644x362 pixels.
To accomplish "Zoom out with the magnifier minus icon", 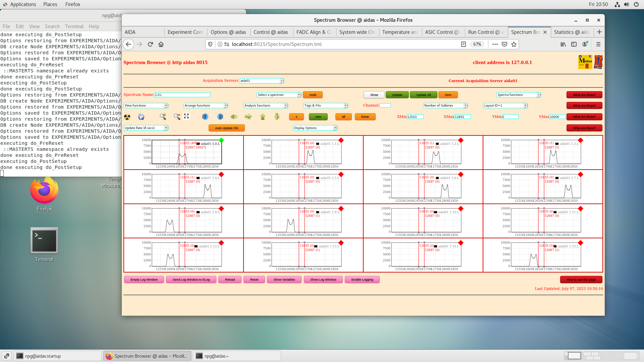I will click(x=177, y=116).
